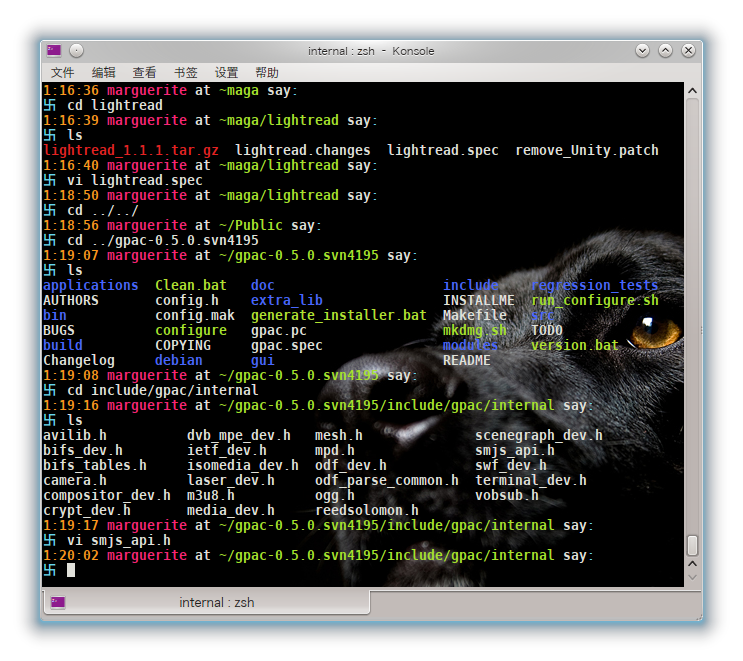This screenshot has width=743, height=661.
Task: Click the blue 'extra_lib' directory name
Action: tap(287, 300)
